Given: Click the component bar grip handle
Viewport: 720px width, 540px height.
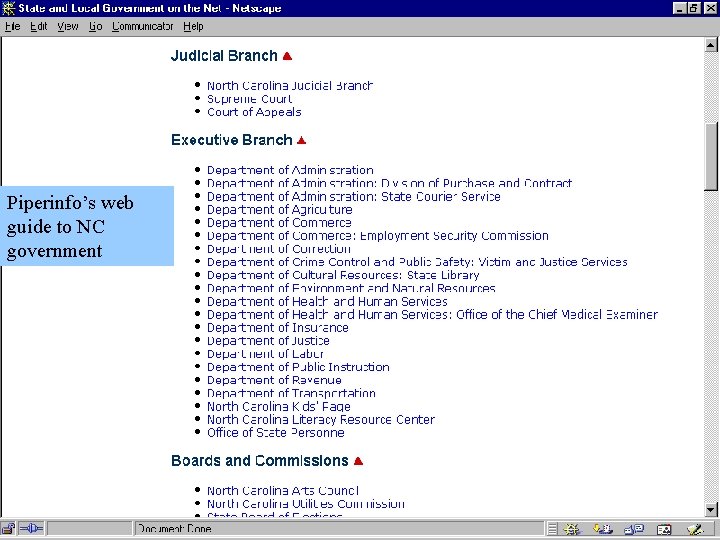Looking at the screenshot, I should click(552, 529).
